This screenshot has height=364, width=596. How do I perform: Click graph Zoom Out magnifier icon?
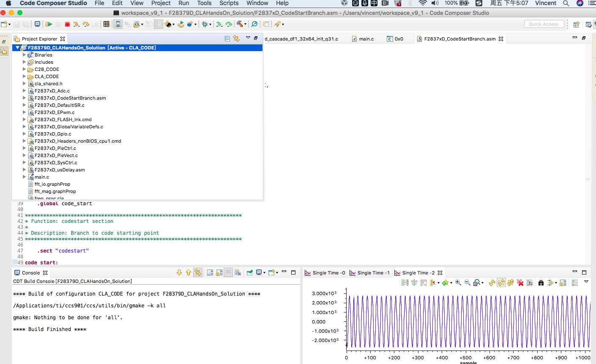(468, 283)
